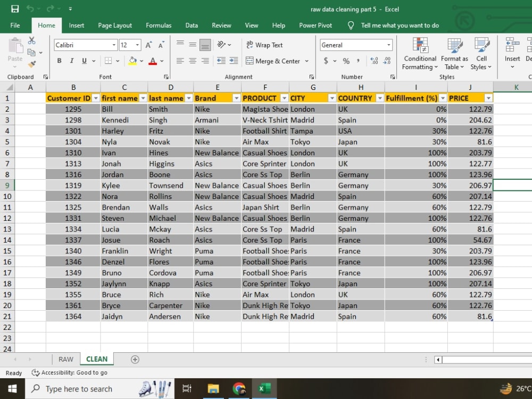The width and height of the screenshot is (532, 399).
Task: Apply Comma Style icon
Action: [358, 61]
